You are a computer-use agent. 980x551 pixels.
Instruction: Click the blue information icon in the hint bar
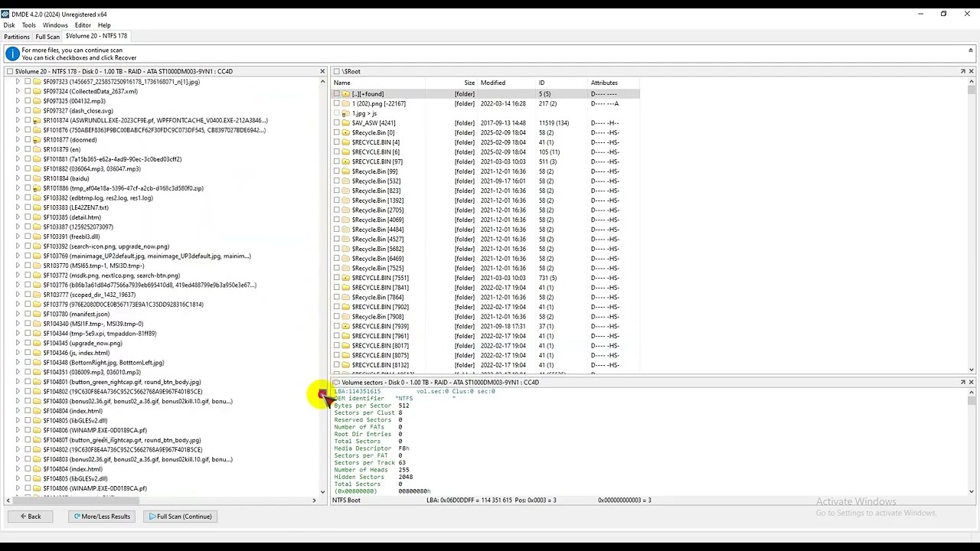pyautogui.click(x=12, y=54)
